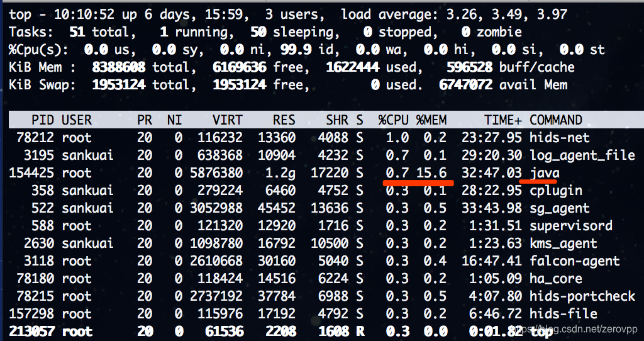The width and height of the screenshot is (644, 341).
Task: Click the used memory value 1622444
Action: [x=352, y=67]
